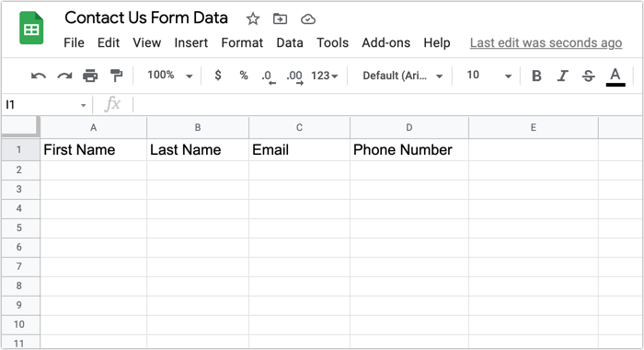Toggle italic formatting
Image resolution: width=644 pixels, height=350 pixels.
click(562, 76)
